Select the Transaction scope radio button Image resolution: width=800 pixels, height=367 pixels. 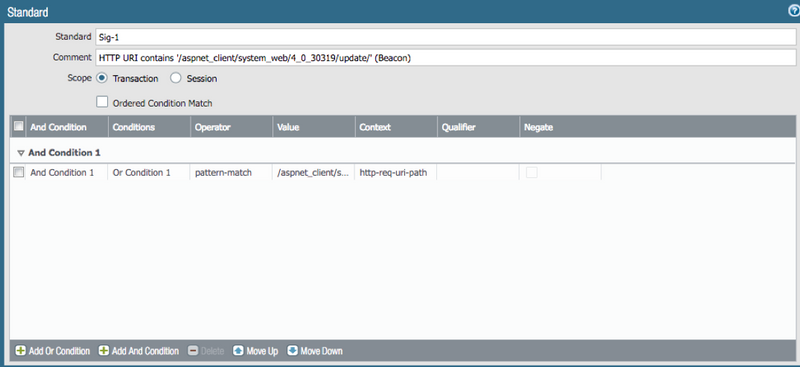tap(102, 78)
